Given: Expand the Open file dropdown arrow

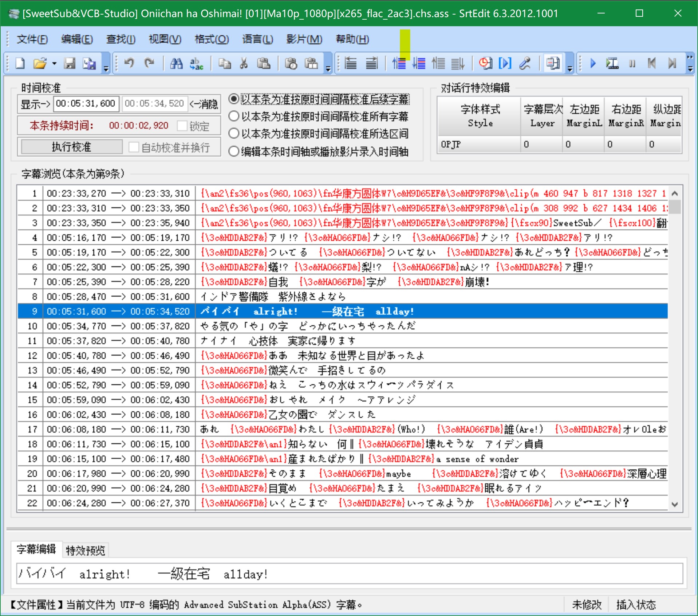Looking at the screenshot, I should coord(54,64).
